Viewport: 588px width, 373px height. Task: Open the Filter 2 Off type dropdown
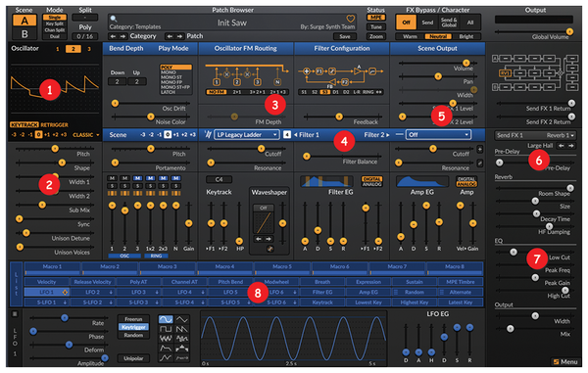tap(439, 135)
